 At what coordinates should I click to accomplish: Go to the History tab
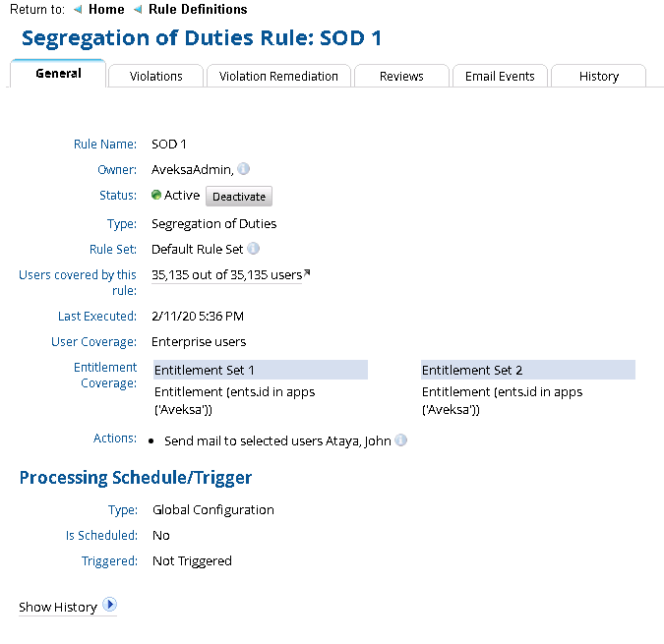pyautogui.click(x=598, y=76)
